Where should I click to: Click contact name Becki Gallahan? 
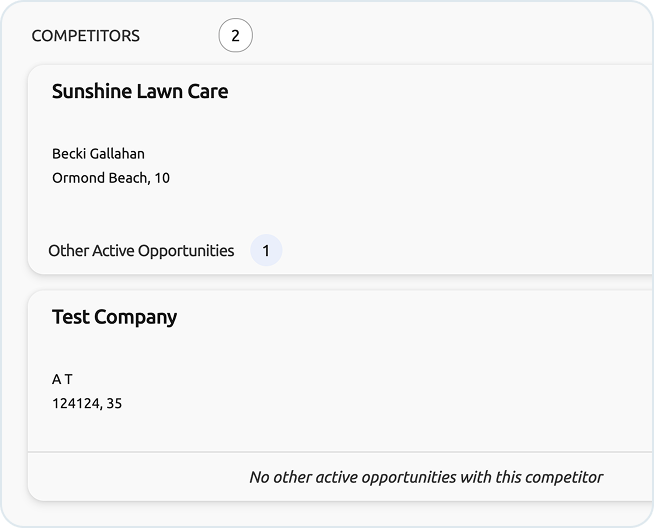click(98, 154)
